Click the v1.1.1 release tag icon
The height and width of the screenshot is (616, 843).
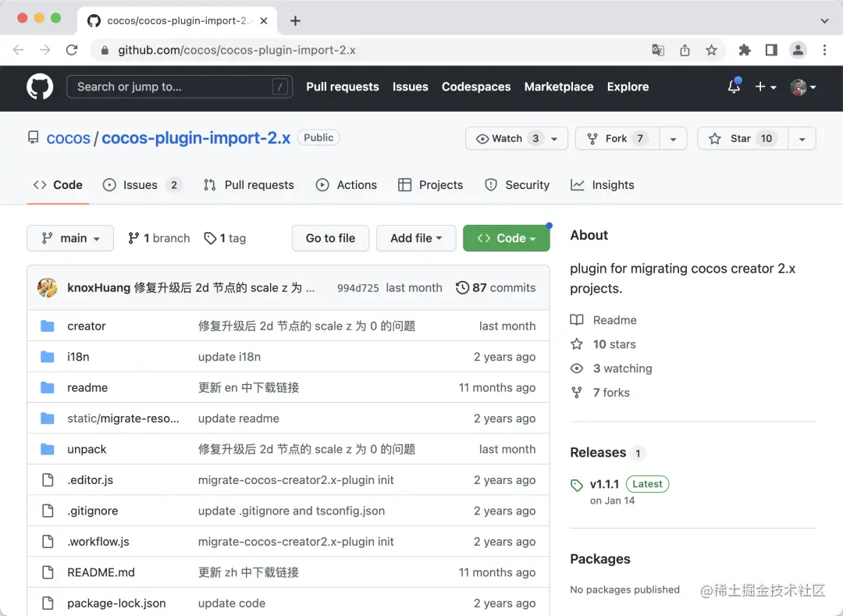point(576,485)
